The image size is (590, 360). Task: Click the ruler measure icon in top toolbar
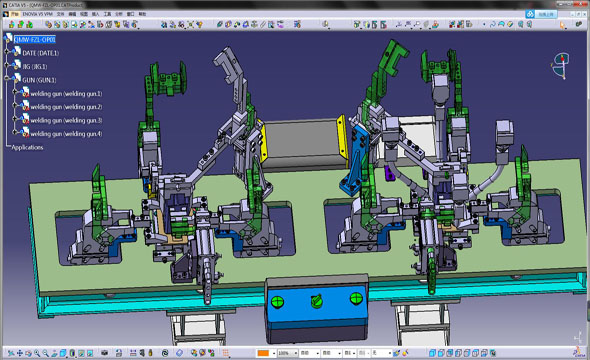pyautogui.click(x=263, y=24)
